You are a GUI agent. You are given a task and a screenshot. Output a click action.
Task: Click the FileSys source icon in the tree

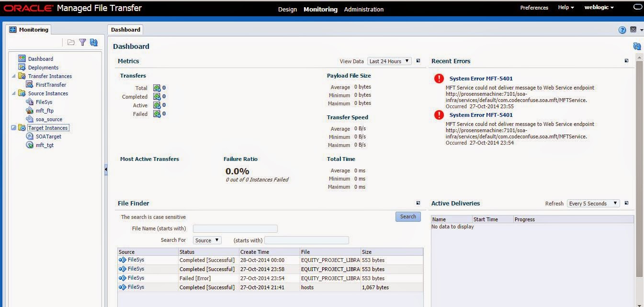(x=30, y=102)
